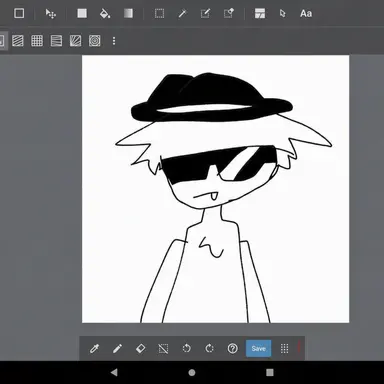Enable concentric circle snap guide
The width and height of the screenshot is (384, 384).
point(95,41)
